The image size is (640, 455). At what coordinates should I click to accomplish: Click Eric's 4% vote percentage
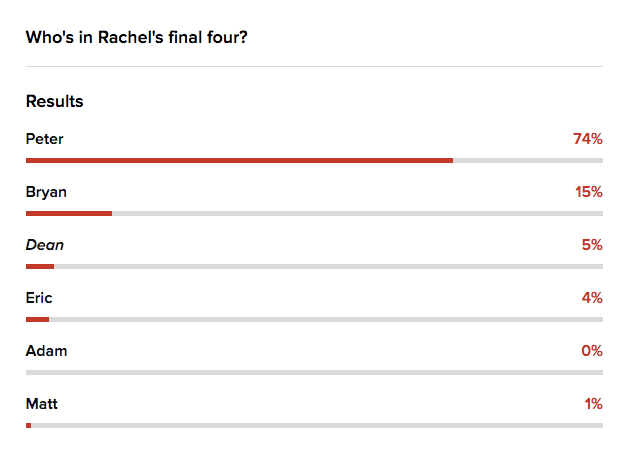click(591, 297)
